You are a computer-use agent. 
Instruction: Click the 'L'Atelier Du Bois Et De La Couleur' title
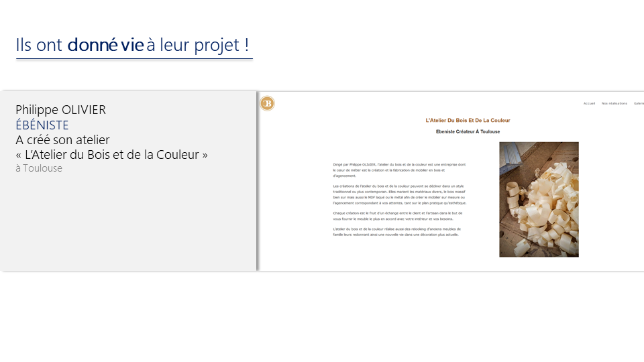pyautogui.click(x=468, y=120)
